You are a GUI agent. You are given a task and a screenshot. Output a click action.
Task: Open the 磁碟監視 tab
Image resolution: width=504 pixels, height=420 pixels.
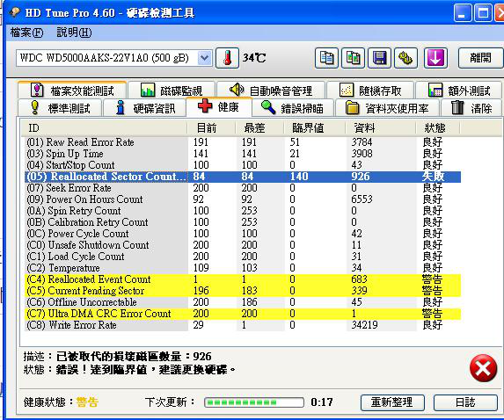coord(172,91)
